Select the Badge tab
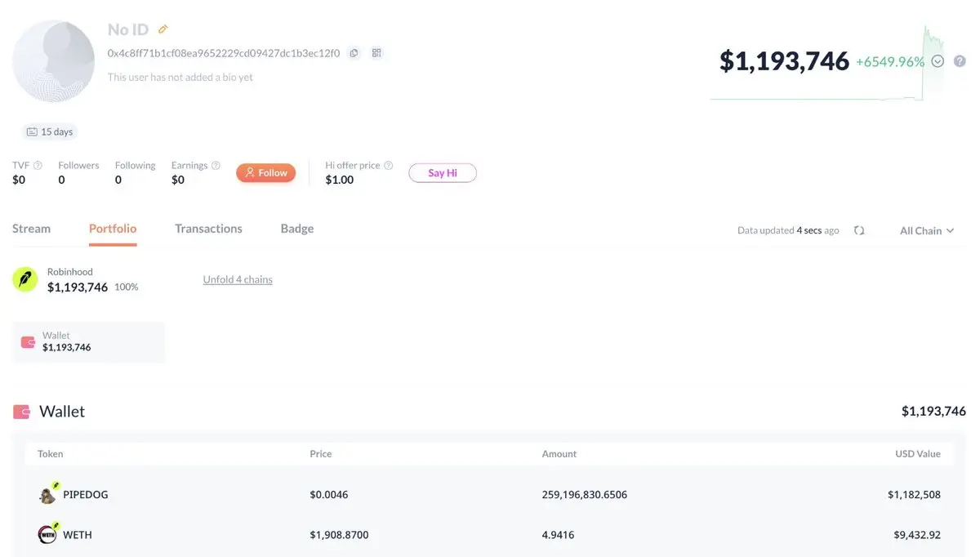Screen dimensions: 980x557 297,229
